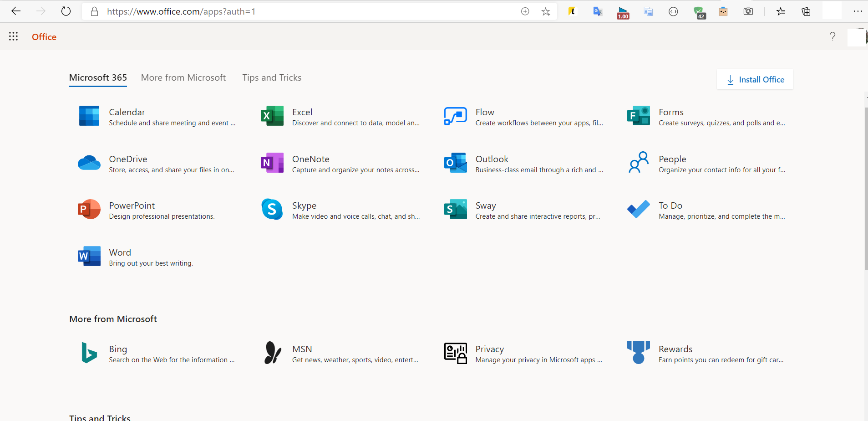Click the yellow extension icon in the toolbar
Image resolution: width=868 pixels, height=421 pixels.
pos(572,11)
